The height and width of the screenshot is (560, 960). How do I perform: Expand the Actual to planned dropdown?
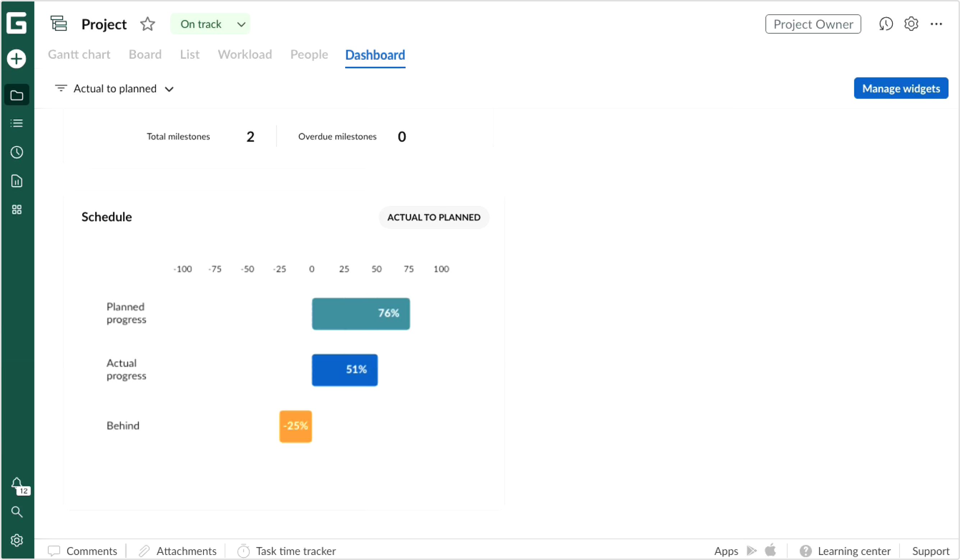pos(169,89)
